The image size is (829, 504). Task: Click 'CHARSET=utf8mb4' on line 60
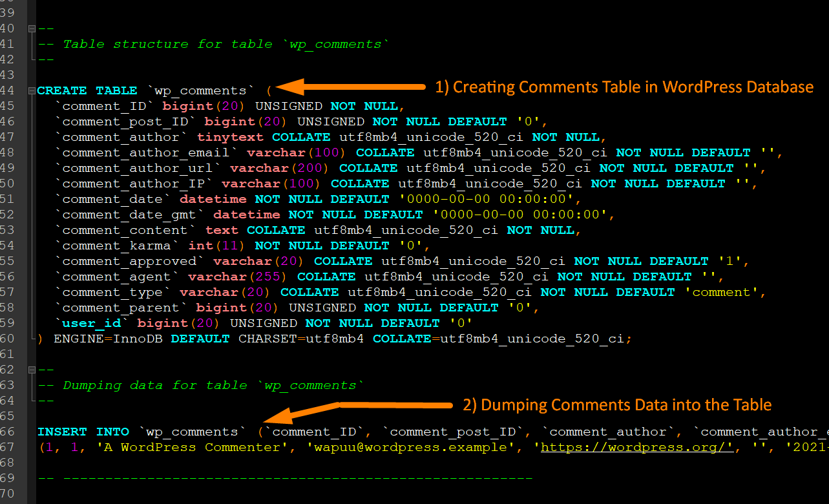(x=302, y=339)
